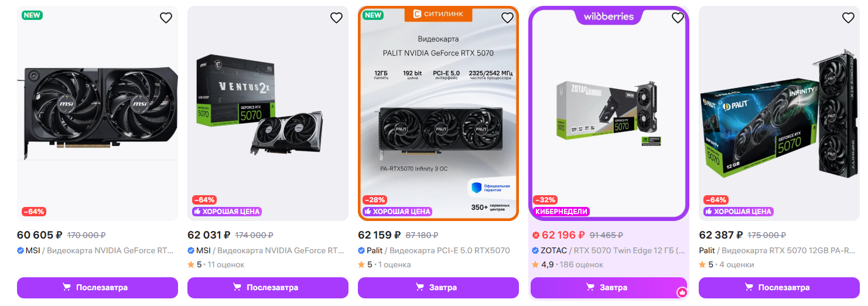Screen dimensions: 868x306
Task: Click red price warning icon beside 62 196 ₽
Action: pos(535,236)
